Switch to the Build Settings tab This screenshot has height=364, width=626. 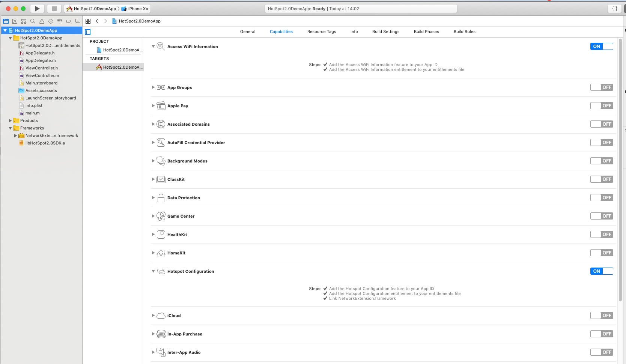click(386, 32)
